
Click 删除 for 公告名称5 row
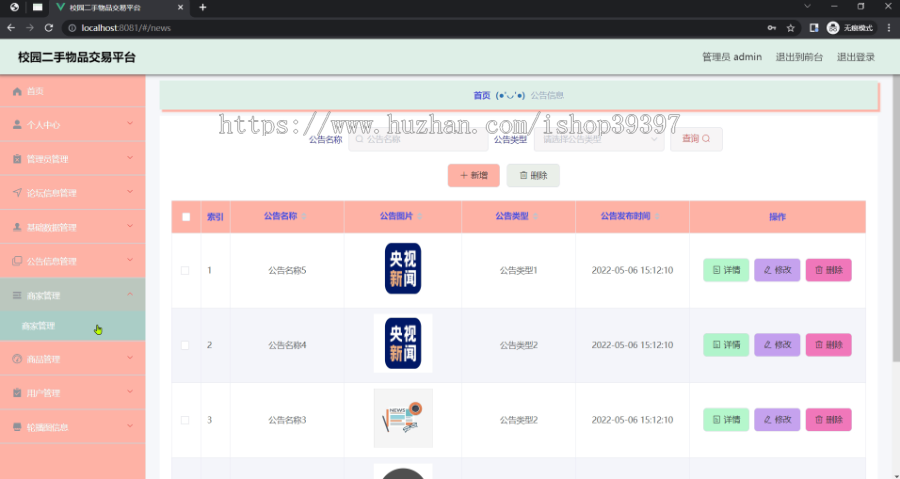point(829,270)
